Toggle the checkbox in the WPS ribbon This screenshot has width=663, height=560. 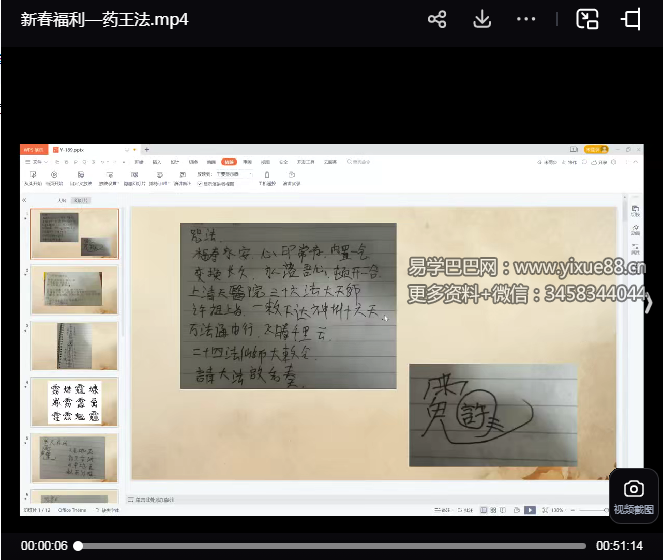point(200,184)
